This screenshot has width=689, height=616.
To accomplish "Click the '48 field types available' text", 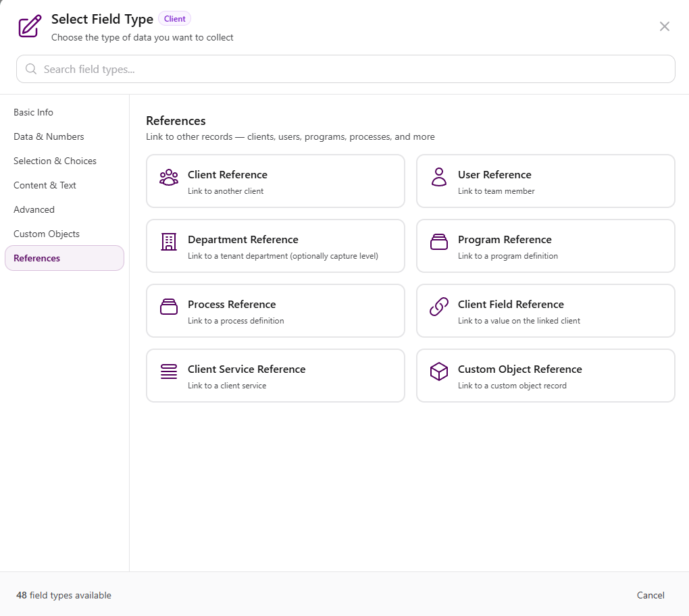I will coord(63,595).
